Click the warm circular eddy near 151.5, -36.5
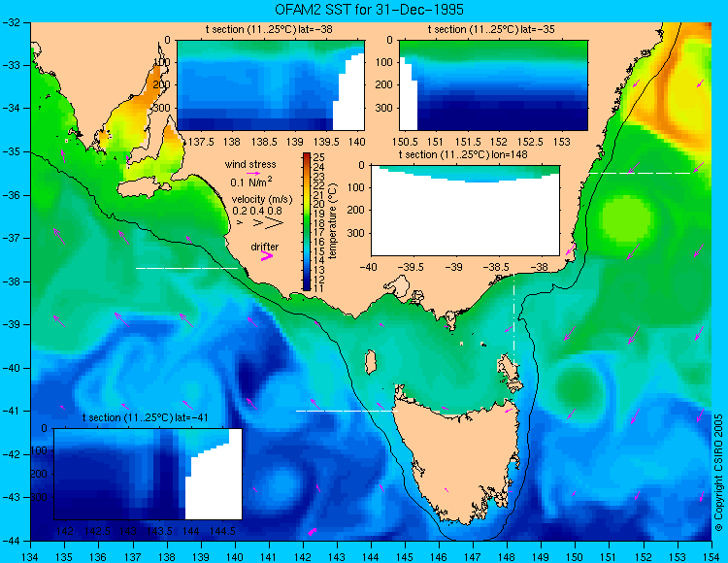This screenshot has height=563, width=728. point(626,219)
